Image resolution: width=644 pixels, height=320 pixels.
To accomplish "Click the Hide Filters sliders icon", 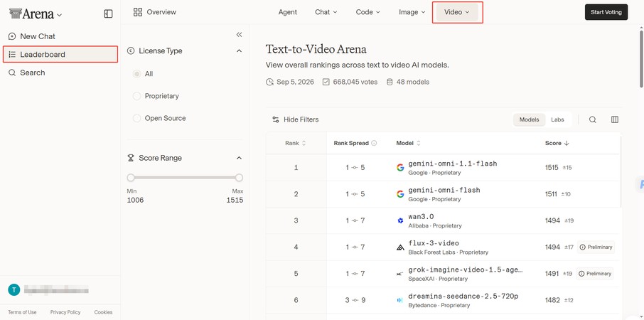I will tap(276, 119).
